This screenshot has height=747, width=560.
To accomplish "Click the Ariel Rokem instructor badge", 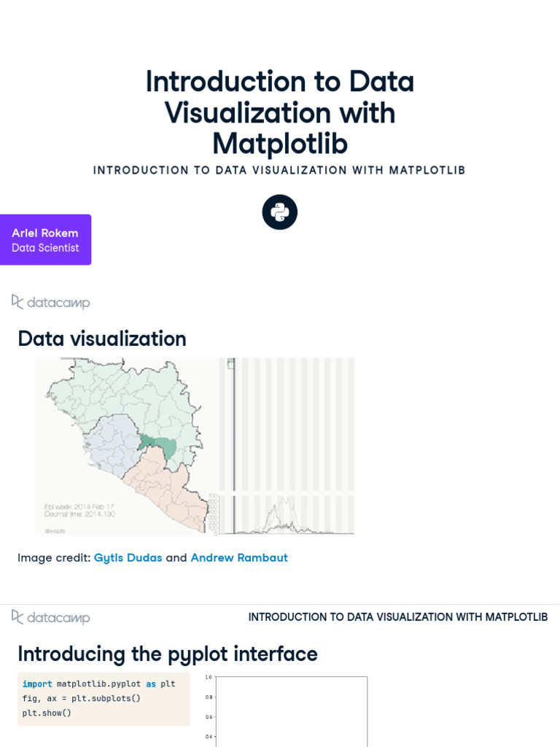I will pyautogui.click(x=45, y=240).
